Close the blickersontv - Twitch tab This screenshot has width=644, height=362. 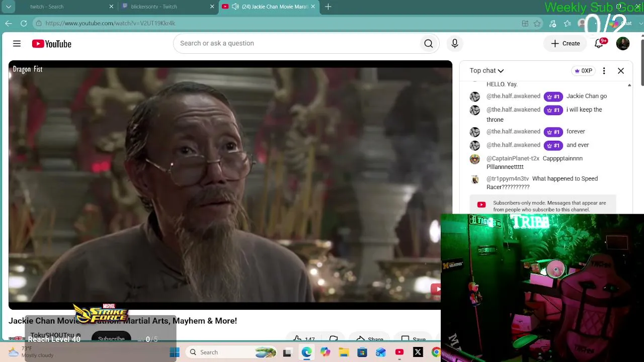[212, 7]
